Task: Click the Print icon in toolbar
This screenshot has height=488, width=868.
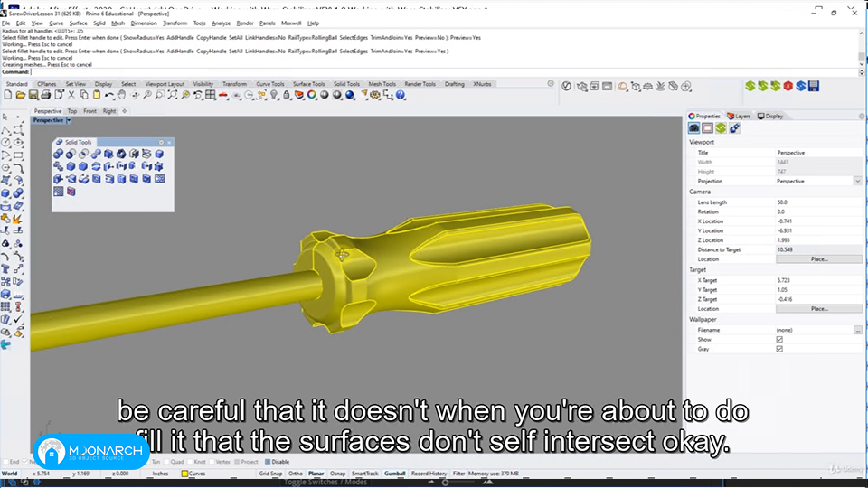Action: pyautogui.click(x=46, y=95)
